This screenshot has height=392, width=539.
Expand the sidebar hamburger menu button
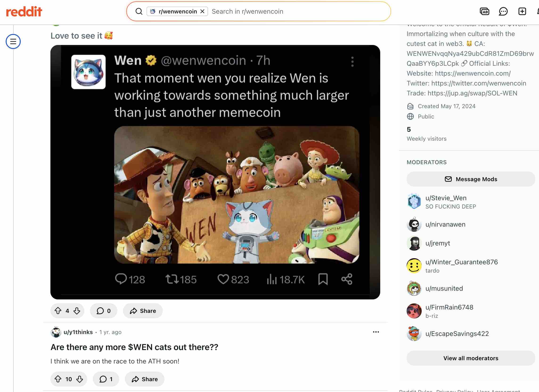point(13,42)
